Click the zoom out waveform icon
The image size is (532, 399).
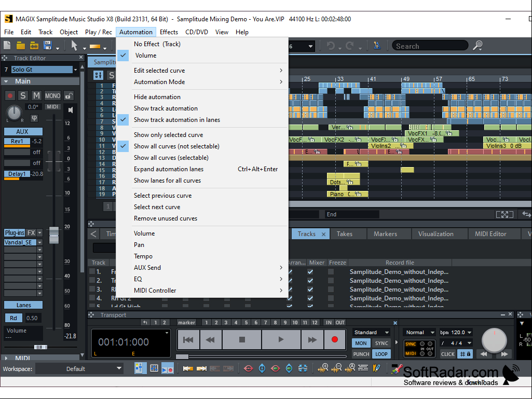coord(336,368)
